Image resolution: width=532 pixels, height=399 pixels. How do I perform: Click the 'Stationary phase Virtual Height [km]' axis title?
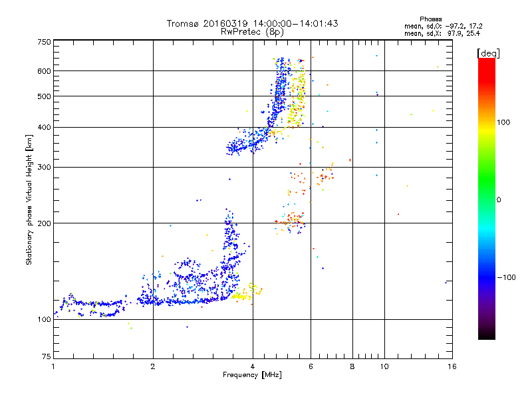[x=29, y=199]
